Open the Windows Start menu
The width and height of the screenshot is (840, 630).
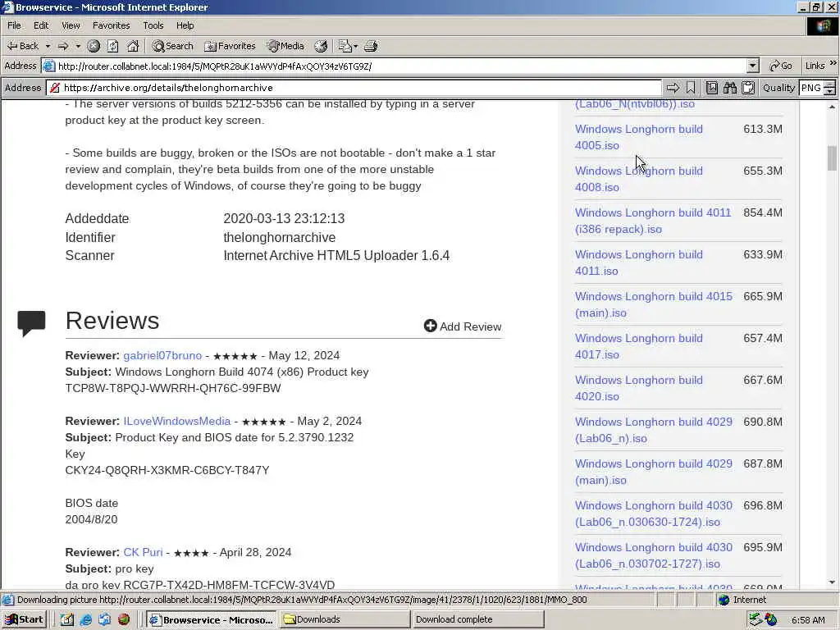pos(24,619)
